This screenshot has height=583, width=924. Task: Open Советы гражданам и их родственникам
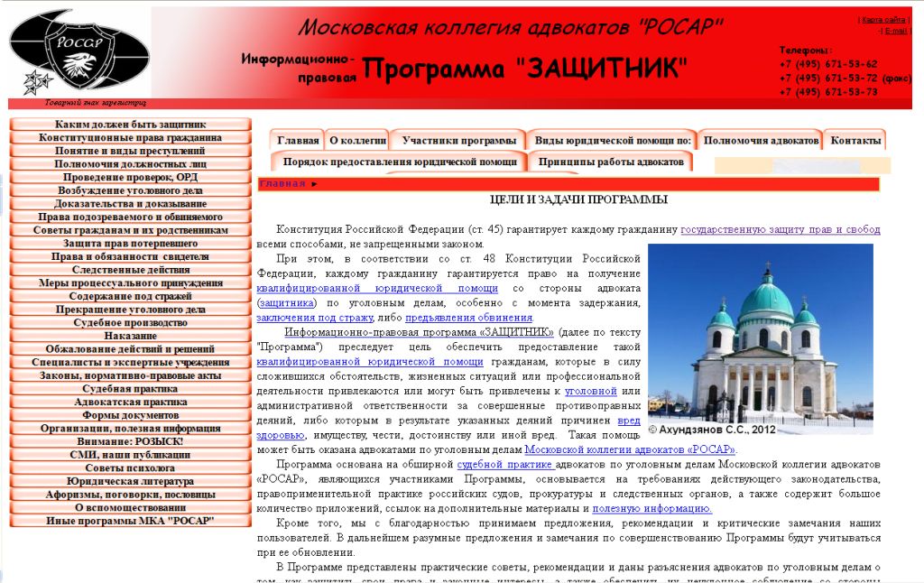tap(130, 230)
